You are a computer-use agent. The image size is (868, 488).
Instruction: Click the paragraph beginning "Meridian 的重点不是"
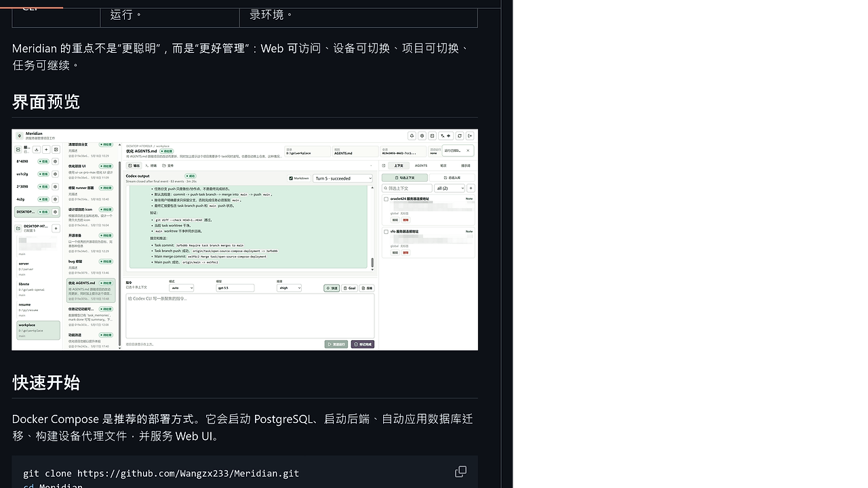pyautogui.click(x=241, y=56)
